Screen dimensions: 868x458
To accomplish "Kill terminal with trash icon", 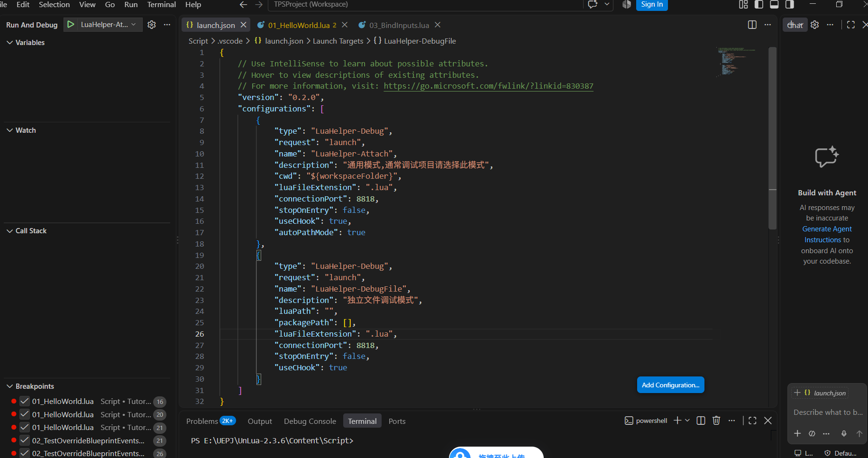I will coord(716,421).
